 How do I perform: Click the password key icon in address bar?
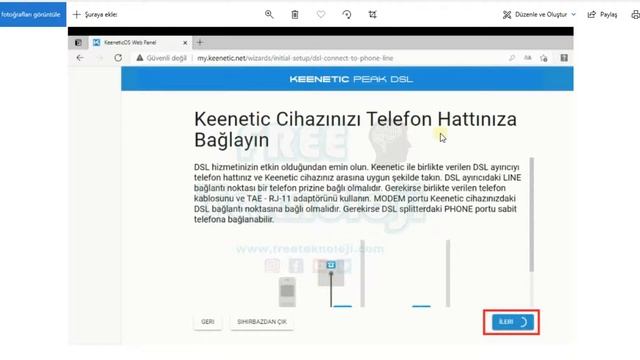coord(511,58)
